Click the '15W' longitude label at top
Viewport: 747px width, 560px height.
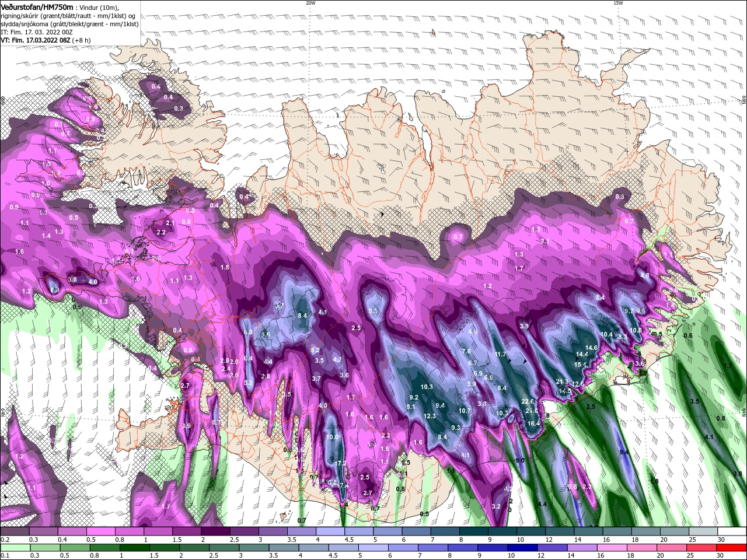[x=618, y=3]
